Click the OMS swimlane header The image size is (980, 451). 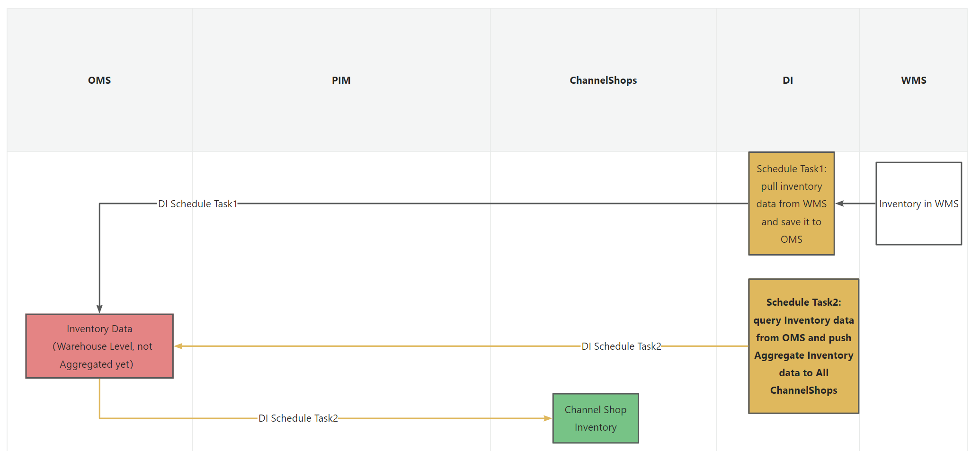click(99, 80)
